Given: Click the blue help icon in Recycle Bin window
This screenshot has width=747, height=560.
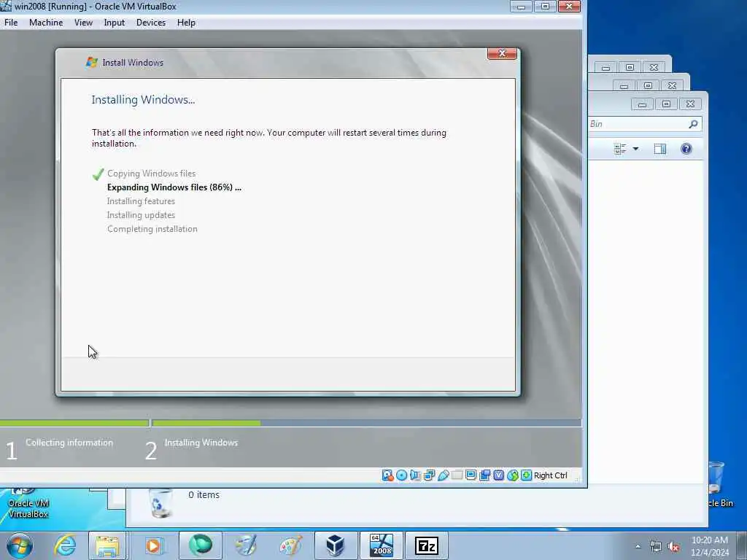Looking at the screenshot, I should (x=686, y=149).
